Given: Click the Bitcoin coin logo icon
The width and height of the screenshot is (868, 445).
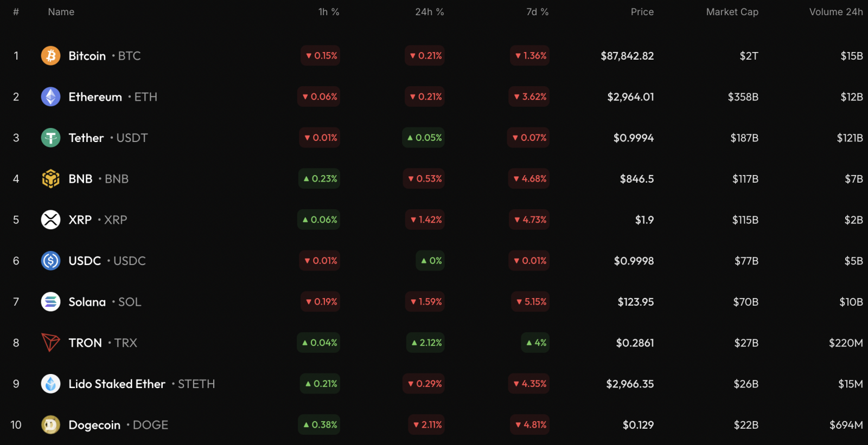Looking at the screenshot, I should pos(50,56).
